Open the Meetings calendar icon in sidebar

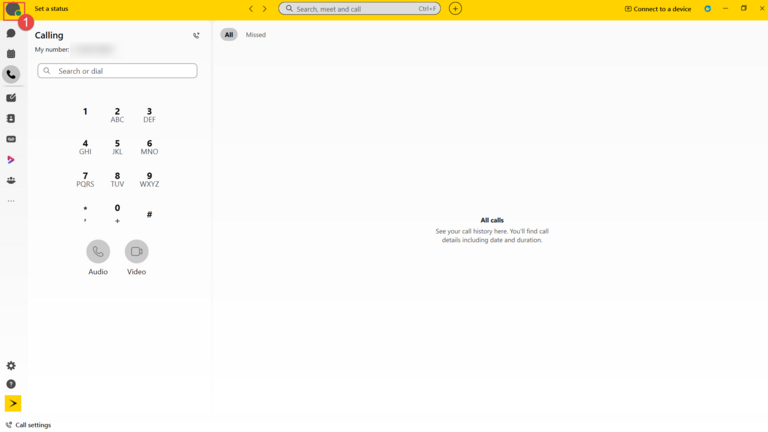tap(11, 54)
